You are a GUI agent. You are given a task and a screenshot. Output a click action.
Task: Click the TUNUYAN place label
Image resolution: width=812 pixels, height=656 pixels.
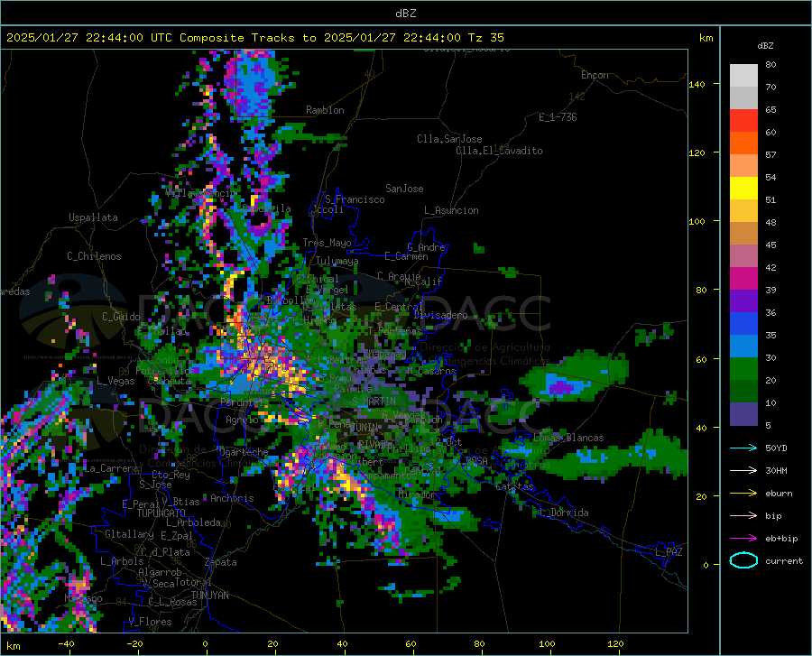209,595
